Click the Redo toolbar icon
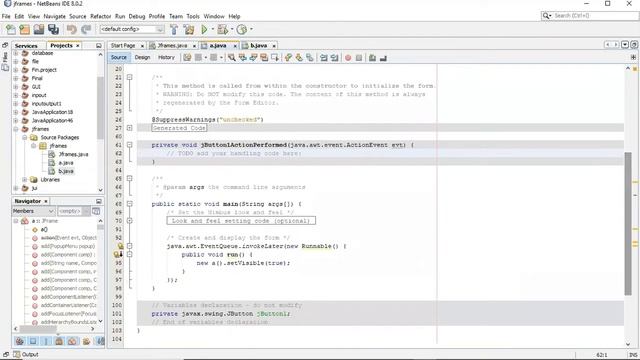 click(86, 29)
